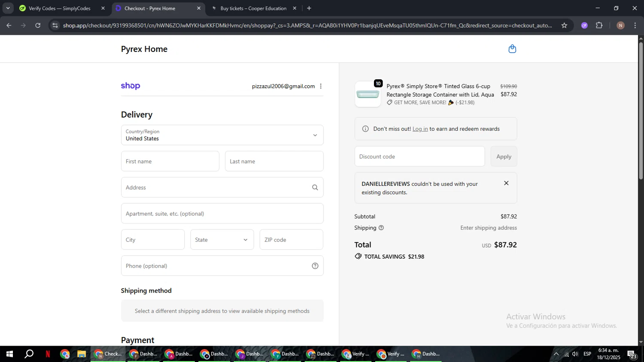The height and width of the screenshot is (362, 644).
Task: Apply the discount code
Action: (504, 157)
